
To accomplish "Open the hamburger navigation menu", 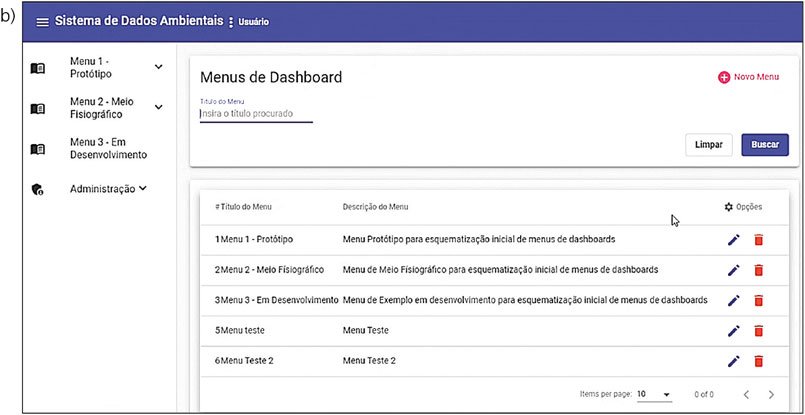I will pyautogui.click(x=42, y=22).
